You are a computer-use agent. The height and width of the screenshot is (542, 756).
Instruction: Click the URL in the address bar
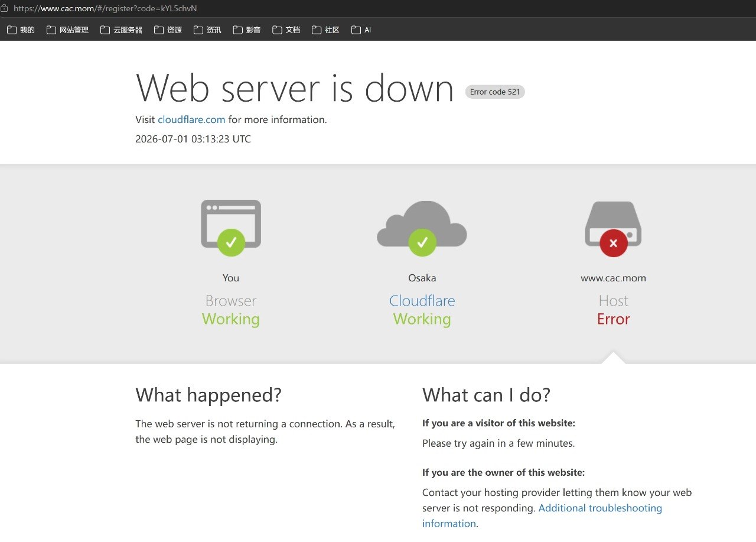click(105, 8)
